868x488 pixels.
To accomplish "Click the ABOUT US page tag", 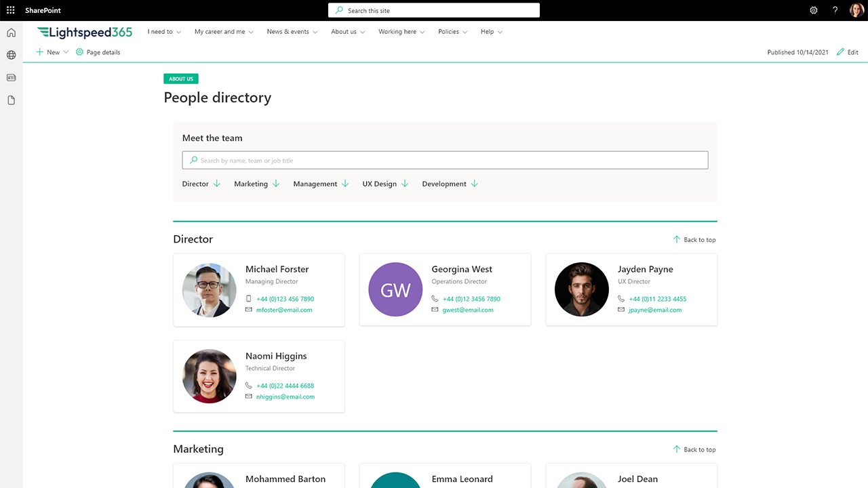I will point(181,79).
